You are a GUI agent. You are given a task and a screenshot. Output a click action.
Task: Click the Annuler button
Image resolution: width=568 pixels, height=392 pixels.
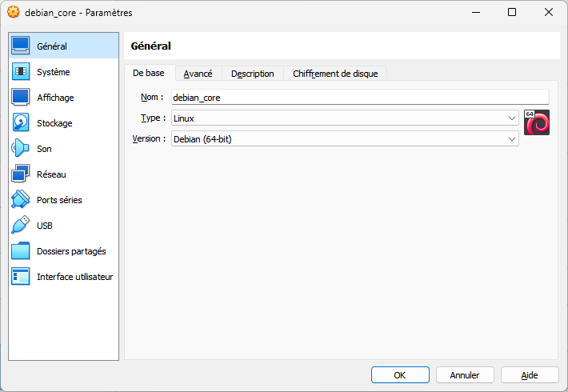click(x=465, y=375)
